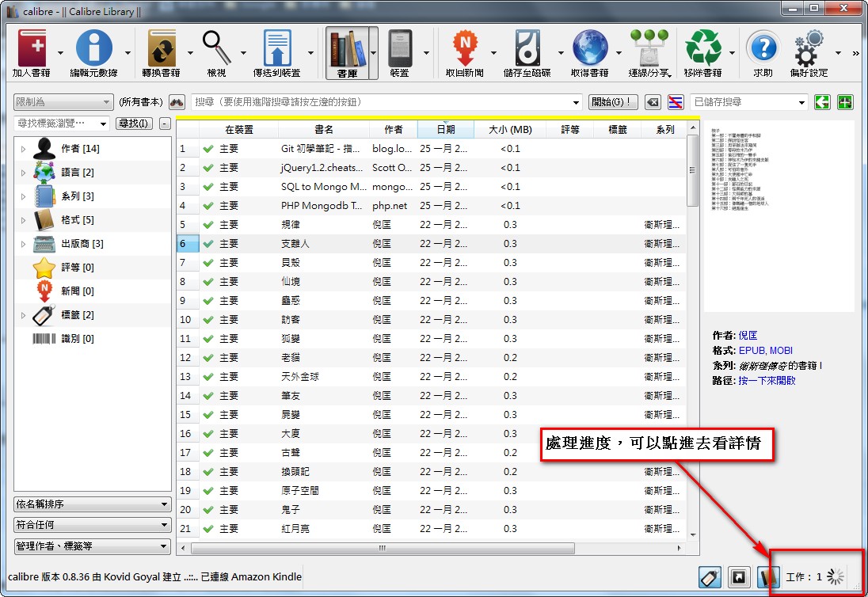Show more toolbar items chevron
Image resolution: width=868 pixels, height=597 pixels.
pyautogui.click(x=856, y=54)
